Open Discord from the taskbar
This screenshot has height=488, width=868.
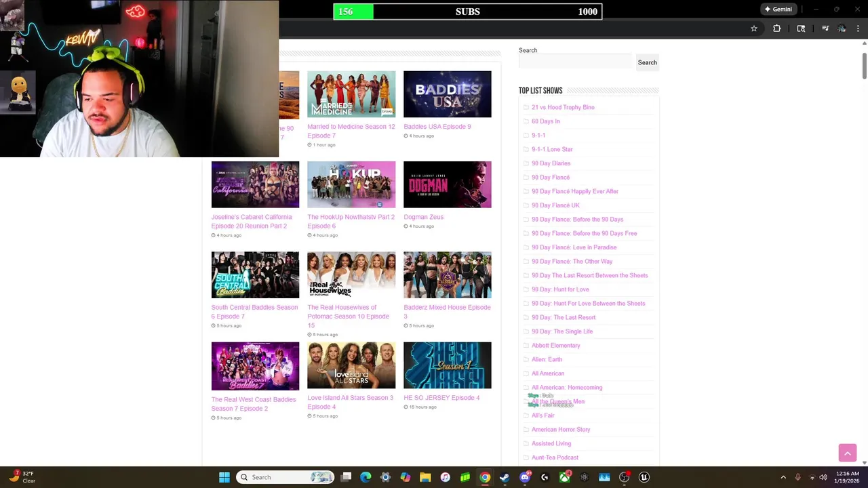(524, 477)
